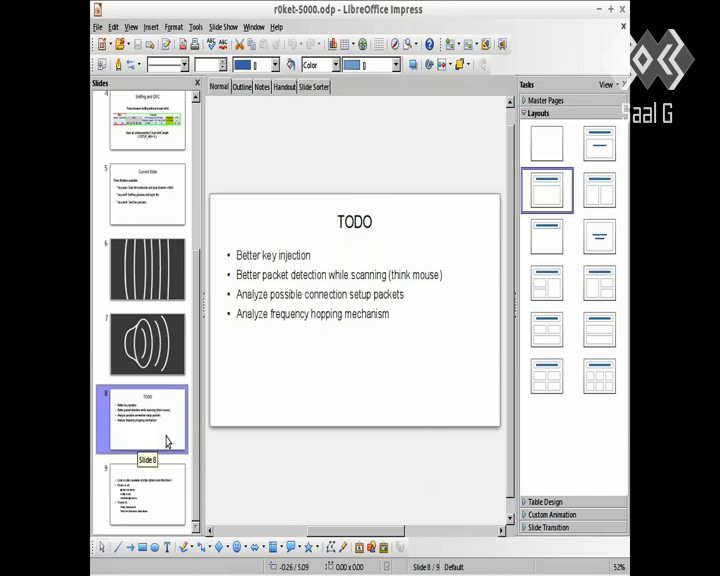Toggle AutoSpellcheck with red wavy ABC icon
The width and height of the screenshot is (720, 576).
(x=223, y=44)
